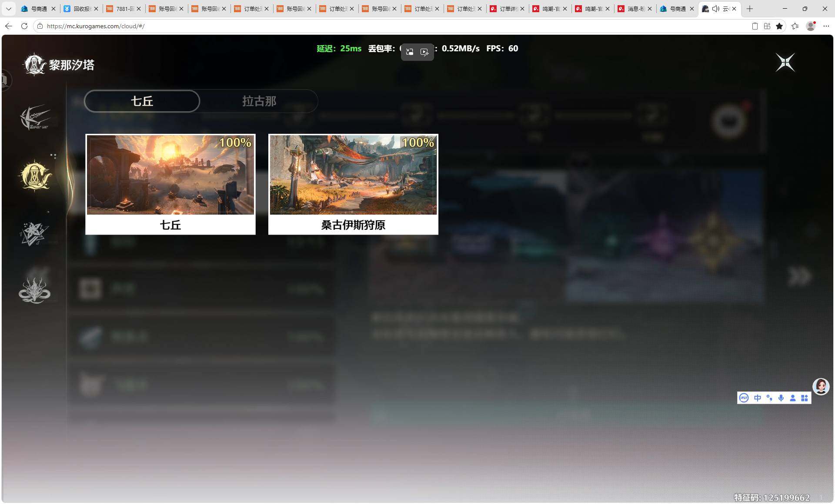Select the first region emblem in the left sidebar
This screenshot has height=504, width=835.
coord(35,117)
